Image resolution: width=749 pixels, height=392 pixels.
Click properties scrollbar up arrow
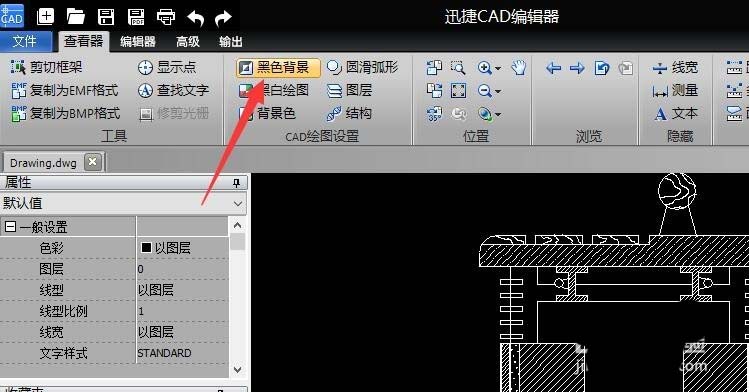[237, 225]
